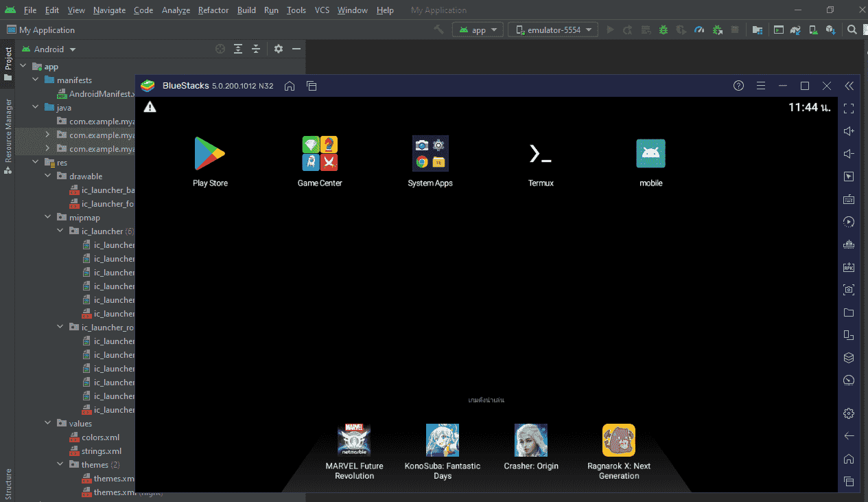Image resolution: width=868 pixels, height=502 pixels.
Task: Toggle the Project tool window tab
Action: tap(8, 64)
